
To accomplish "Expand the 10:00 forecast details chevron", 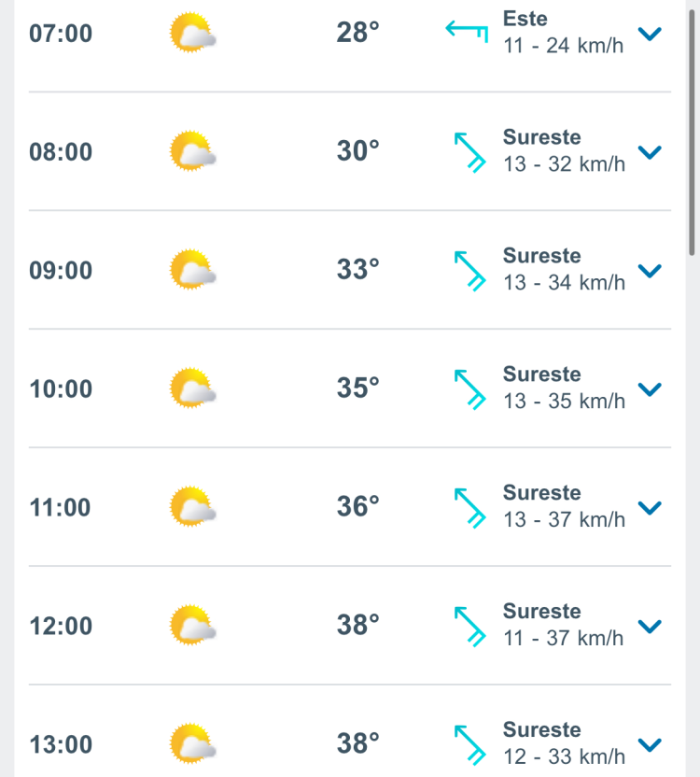I will [650, 389].
